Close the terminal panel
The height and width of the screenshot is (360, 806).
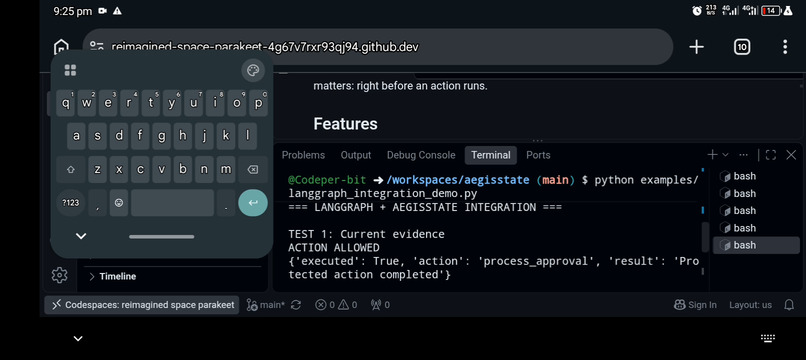[791, 155]
